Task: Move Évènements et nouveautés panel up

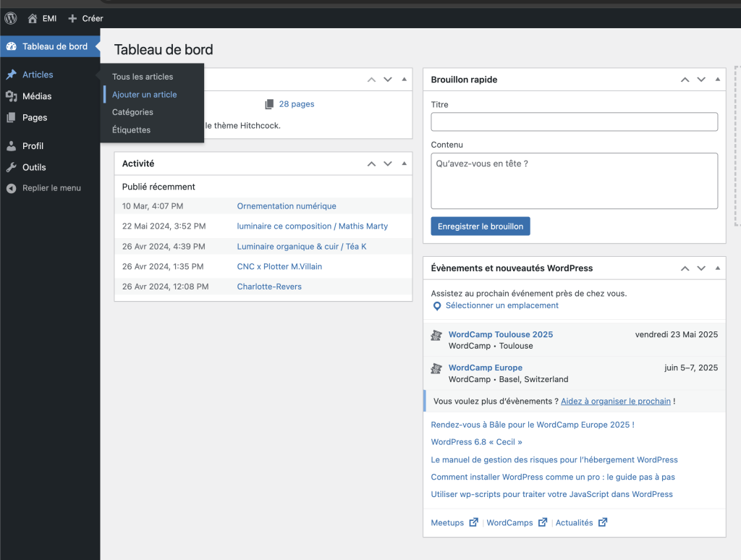Action: 685,268
